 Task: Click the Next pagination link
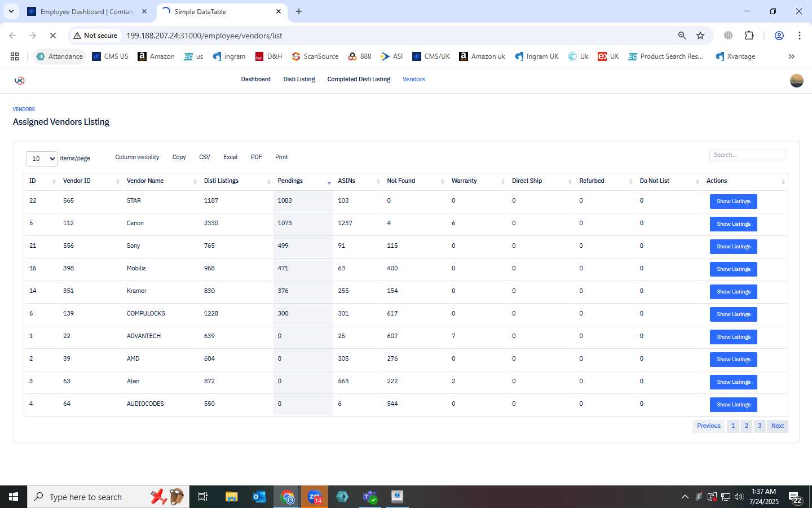778,426
